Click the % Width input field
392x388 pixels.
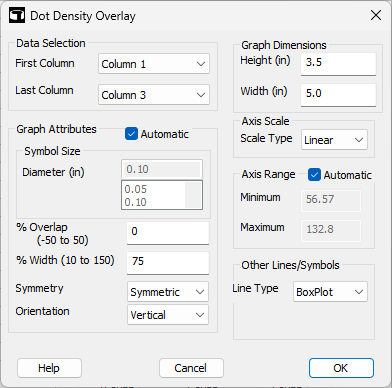coord(168,263)
